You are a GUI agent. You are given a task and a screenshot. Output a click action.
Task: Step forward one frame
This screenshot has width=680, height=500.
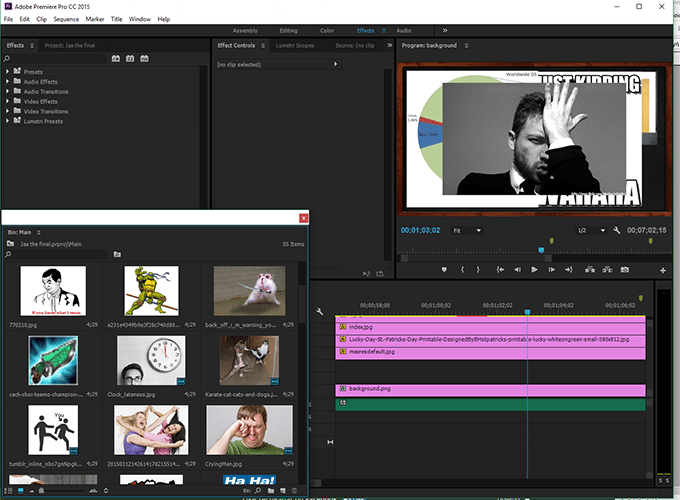[x=552, y=270]
